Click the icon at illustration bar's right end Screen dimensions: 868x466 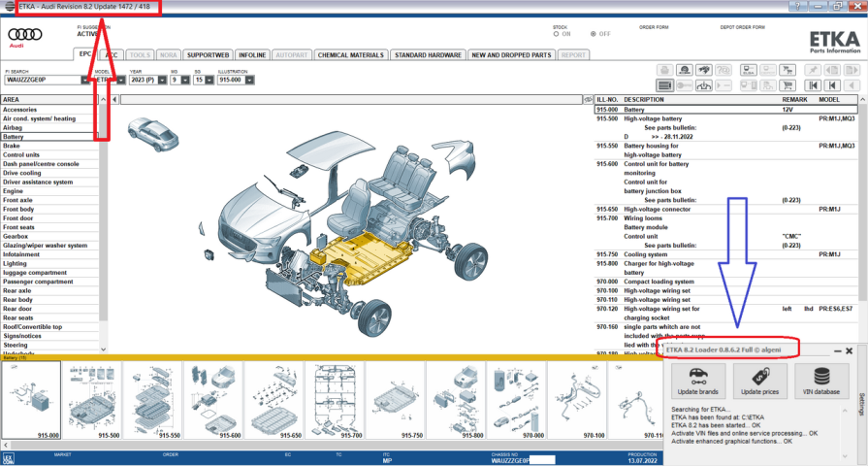tap(588, 100)
